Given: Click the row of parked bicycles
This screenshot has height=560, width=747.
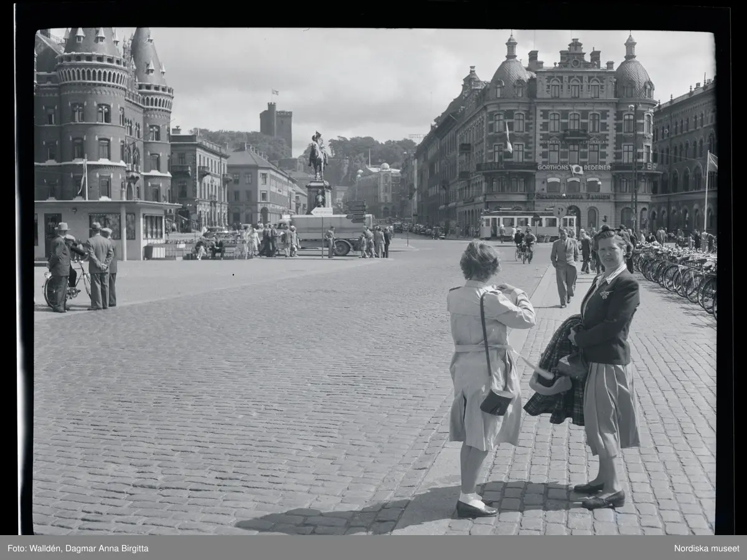Looking at the screenshot, I should click(x=679, y=273).
